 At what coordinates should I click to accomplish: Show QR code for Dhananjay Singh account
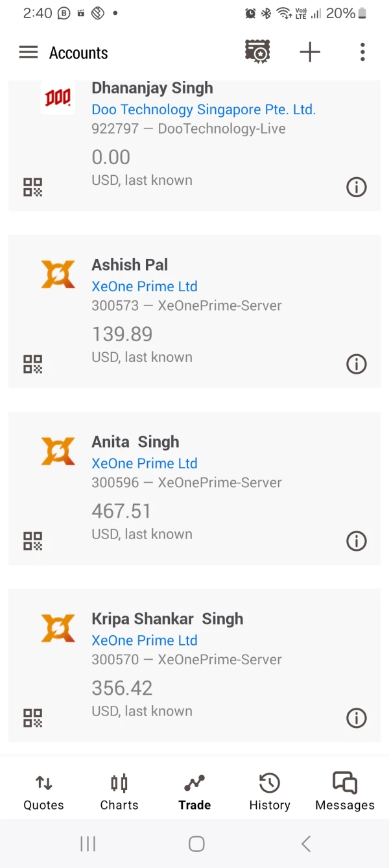click(33, 187)
